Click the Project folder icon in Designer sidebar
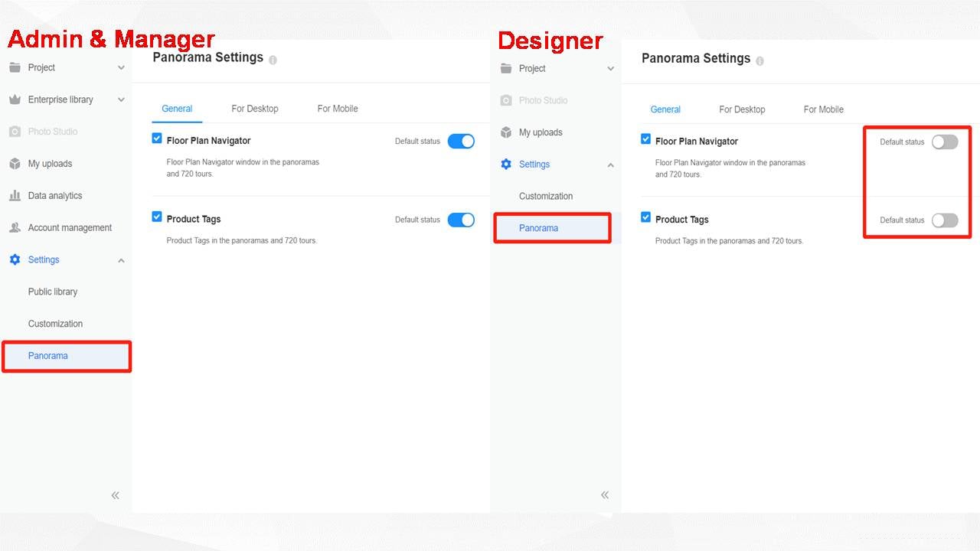Viewport: 980px width, 551px height. click(505, 68)
